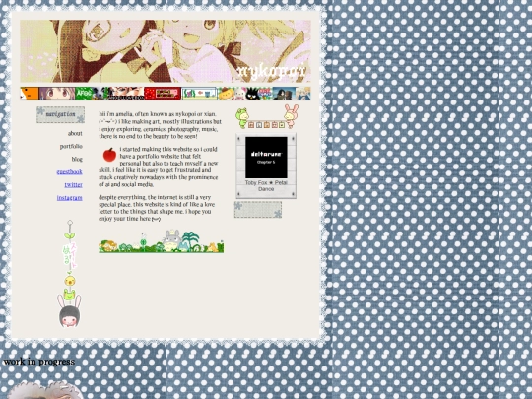Open the deltarune Chapter 5 album cover
Screen dimensions: 532x399
(266, 158)
